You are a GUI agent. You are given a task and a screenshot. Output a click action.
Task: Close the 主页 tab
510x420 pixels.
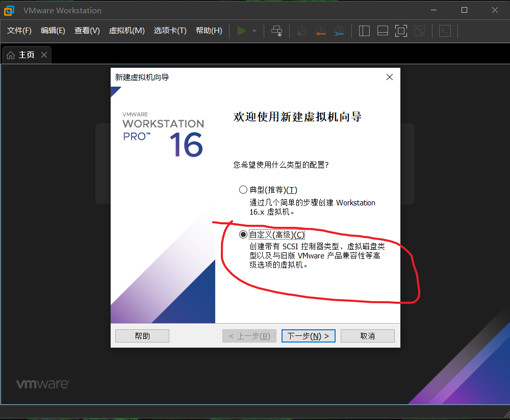[x=44, y=55]
